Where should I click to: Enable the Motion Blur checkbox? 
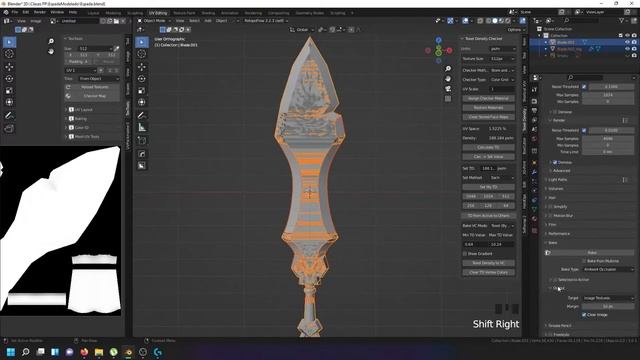(x=550, y=216)
